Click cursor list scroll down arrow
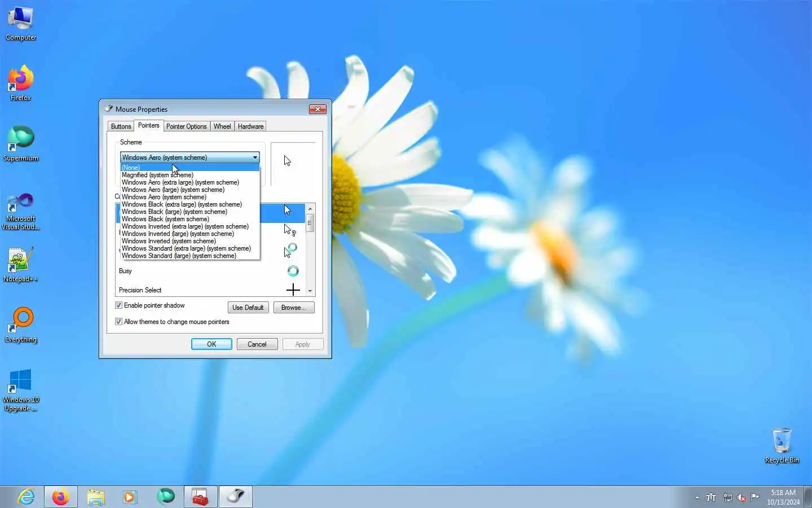 point(310,291)
